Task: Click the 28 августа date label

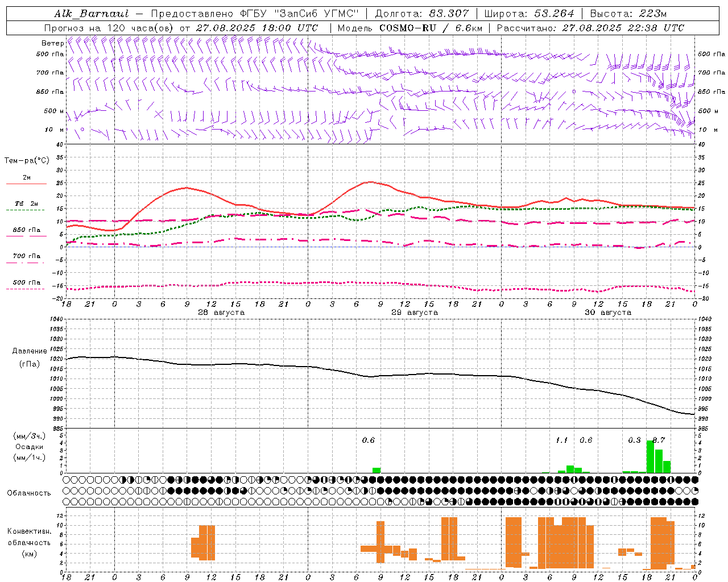Action: point(221,313)
